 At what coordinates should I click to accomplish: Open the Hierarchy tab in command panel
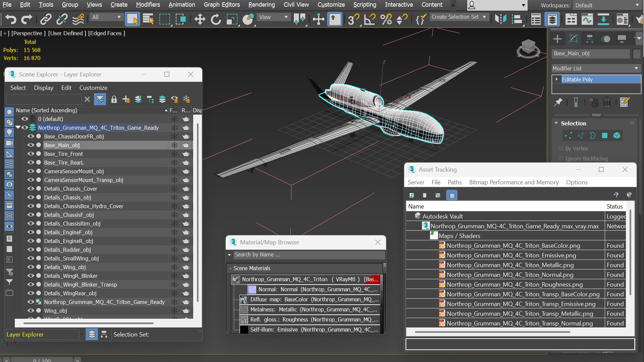589,39
